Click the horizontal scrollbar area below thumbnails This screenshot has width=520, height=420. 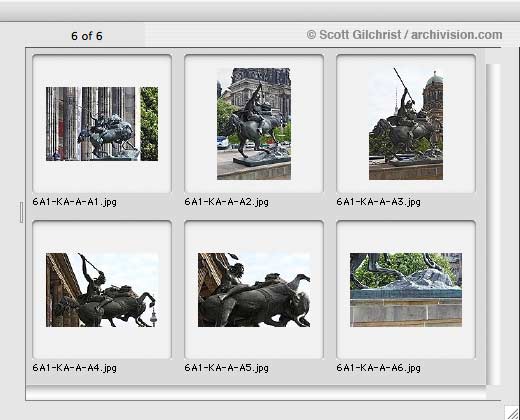click(x=256, y=393)
